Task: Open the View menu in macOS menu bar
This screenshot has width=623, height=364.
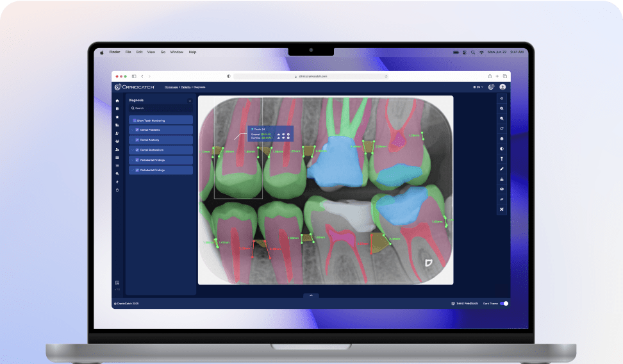Action: (x=151, y=52)
